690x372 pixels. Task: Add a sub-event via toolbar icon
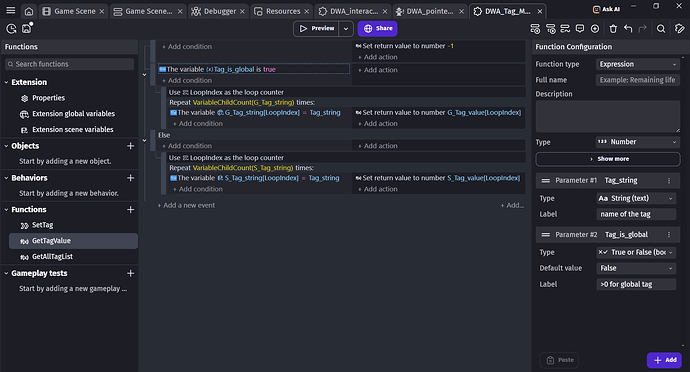click(551, 29)
